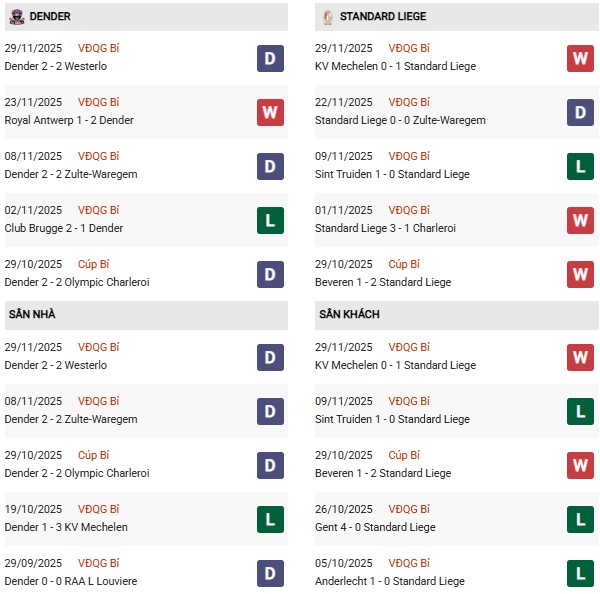Click the Standard Liege team crest icon
Image resolution: width=600 pixels, height=594 pixels.
(327, 17)
